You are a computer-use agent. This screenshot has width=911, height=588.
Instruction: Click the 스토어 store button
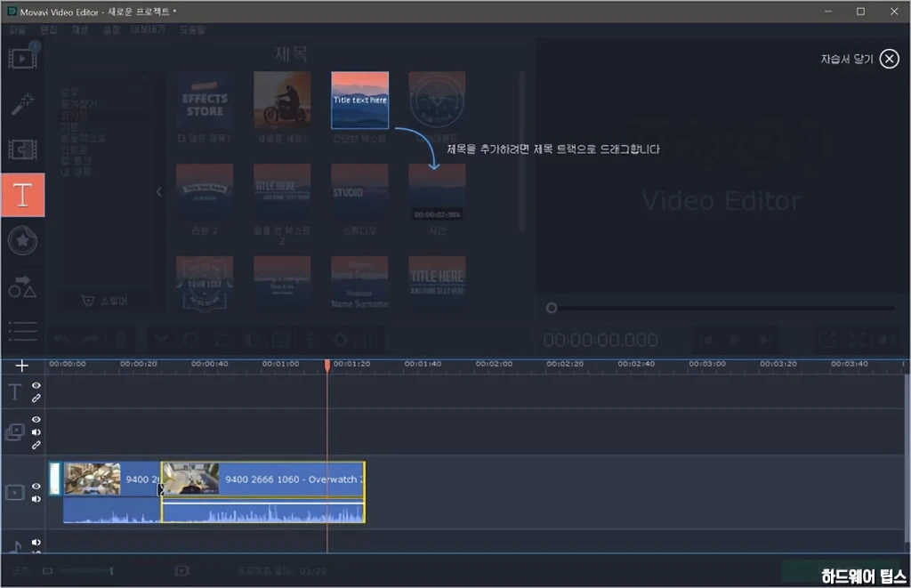tap(106, 301)
